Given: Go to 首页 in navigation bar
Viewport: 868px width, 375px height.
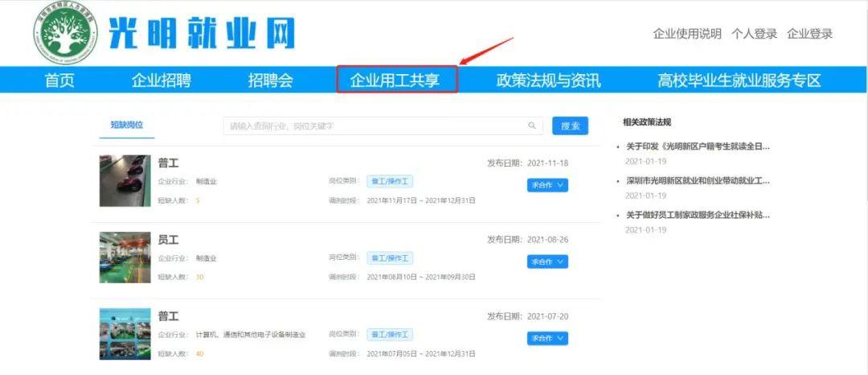Looking at the screenshot, I should pos(59,80).
